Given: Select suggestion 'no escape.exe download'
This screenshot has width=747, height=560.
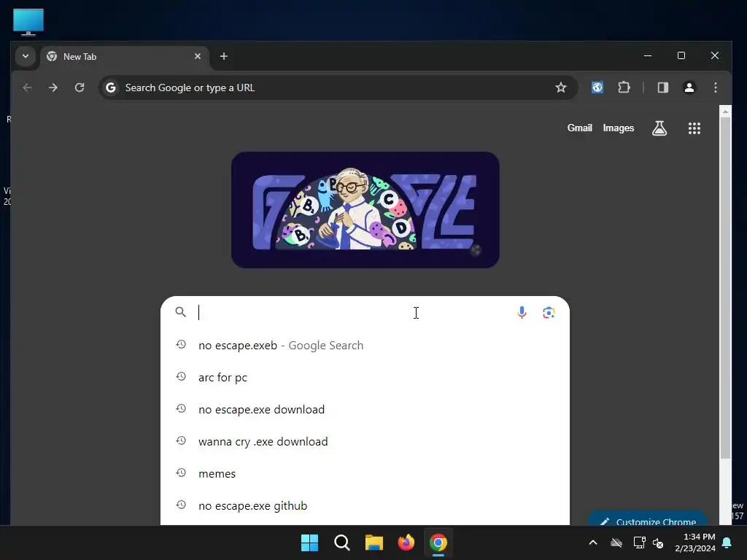Looking at the screenshot, I should click(x=365, y=410).
